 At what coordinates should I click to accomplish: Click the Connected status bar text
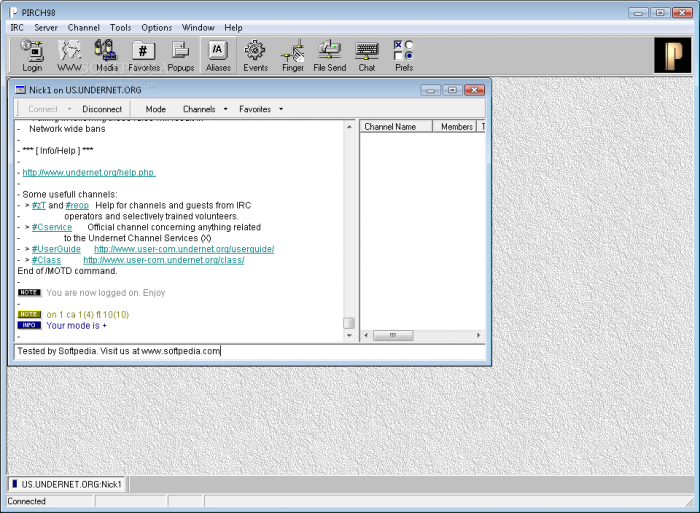point(26,501)
